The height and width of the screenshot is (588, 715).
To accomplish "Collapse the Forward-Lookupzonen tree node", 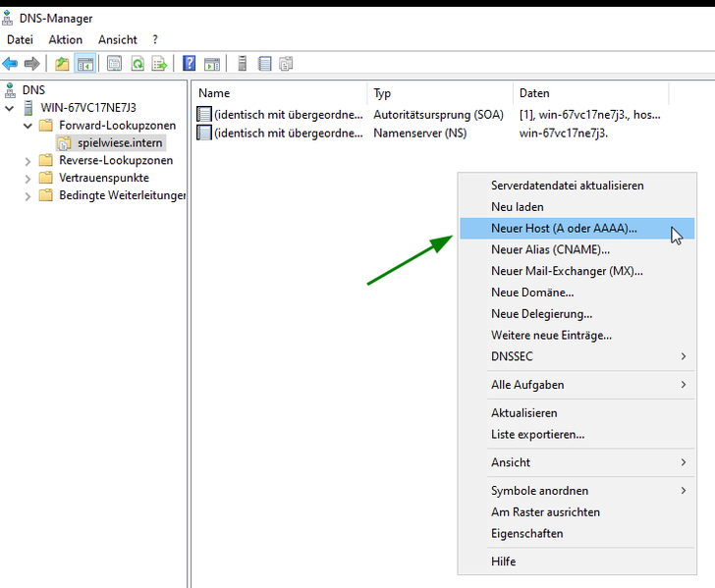I will 27,126.
